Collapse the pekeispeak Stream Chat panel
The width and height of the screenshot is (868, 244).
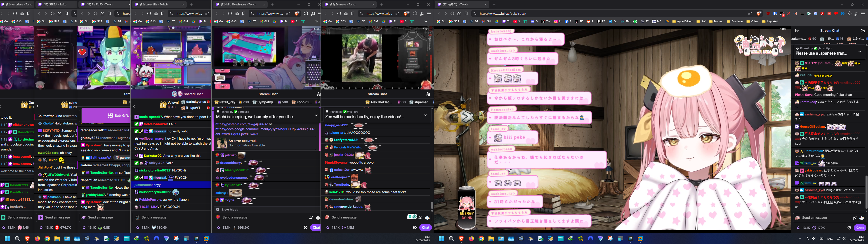point(797,31)
